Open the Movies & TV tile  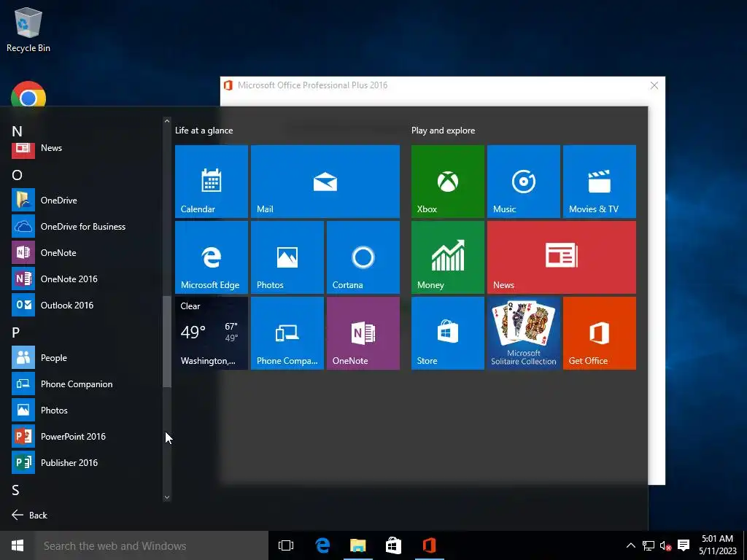pos(600,182)
